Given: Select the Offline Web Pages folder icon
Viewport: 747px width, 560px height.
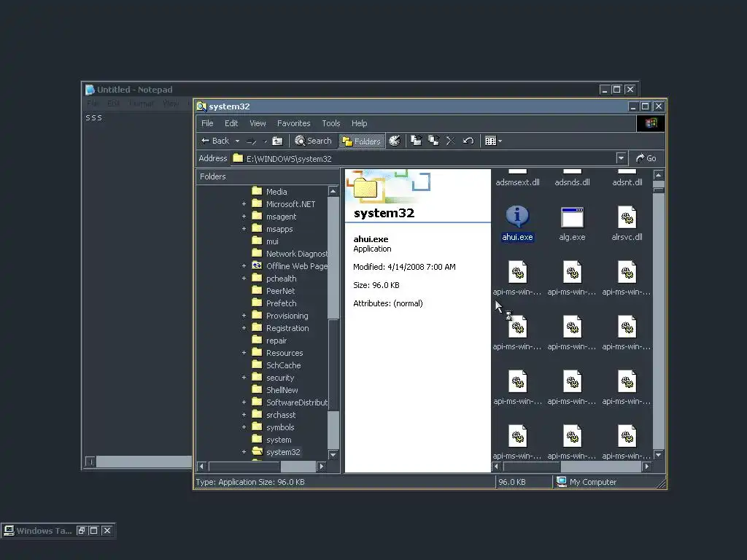Looking at the screenshot, I should (258, 265).
